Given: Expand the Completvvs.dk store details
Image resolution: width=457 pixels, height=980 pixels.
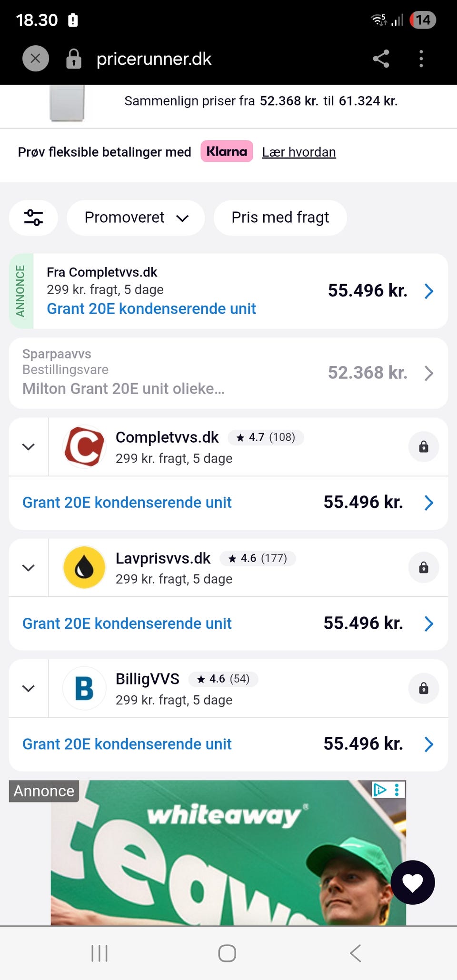Looking at the screenshot, I should (29, 446).
